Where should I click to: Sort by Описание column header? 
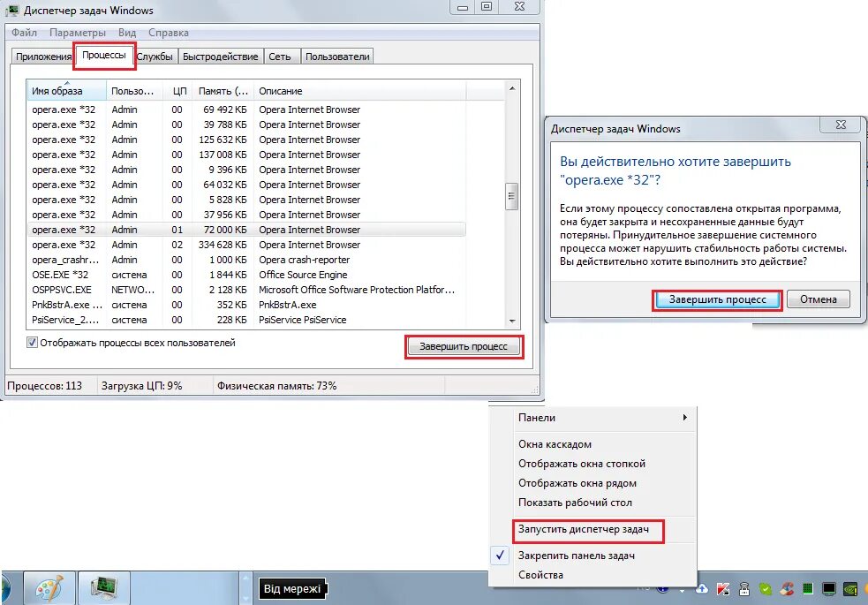(359, 91)
